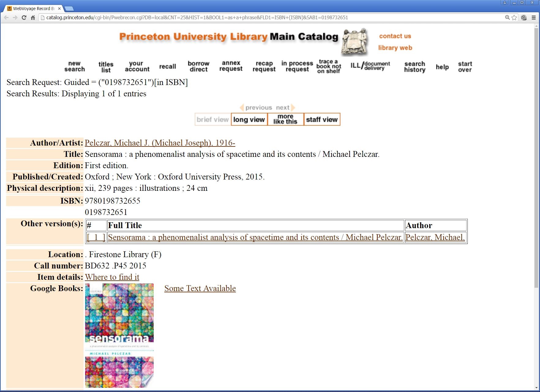Bookmark this page with the star icon
This screenshot has width=540, height=392.
514,18
